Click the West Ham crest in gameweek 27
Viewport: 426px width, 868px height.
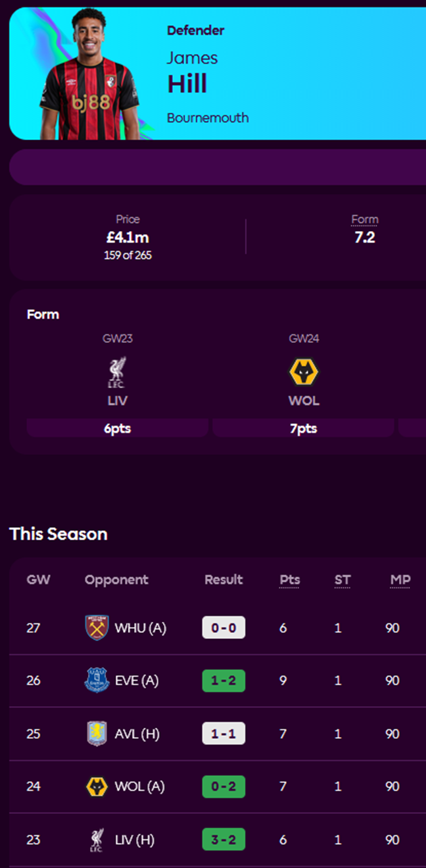coord(96,628)
